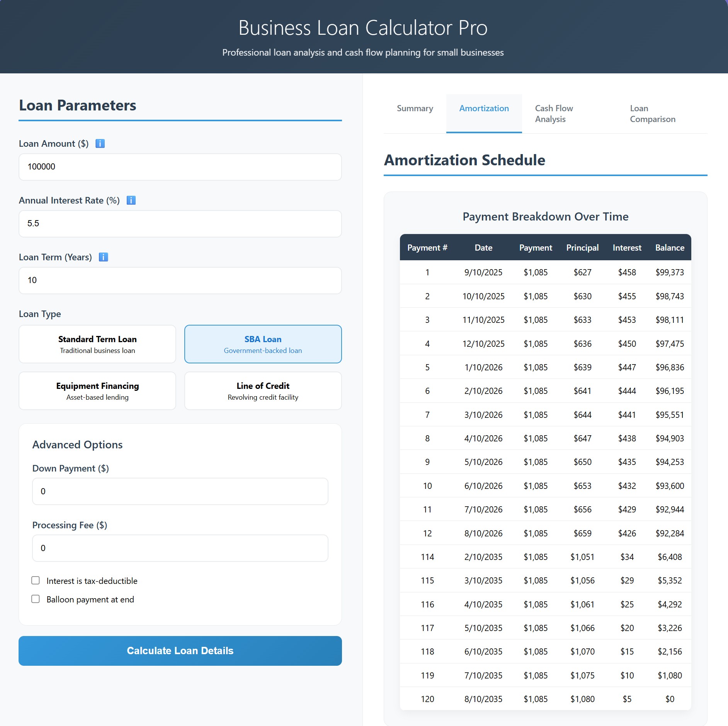The width and height of the screenshot is (728, 726).
Task: Open the Loan Amount info tooltip
Action: pyautogui.click(x=100, y=143)
